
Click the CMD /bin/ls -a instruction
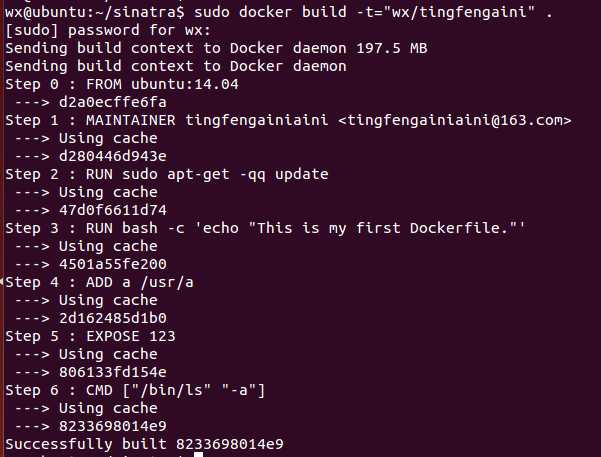176,391
